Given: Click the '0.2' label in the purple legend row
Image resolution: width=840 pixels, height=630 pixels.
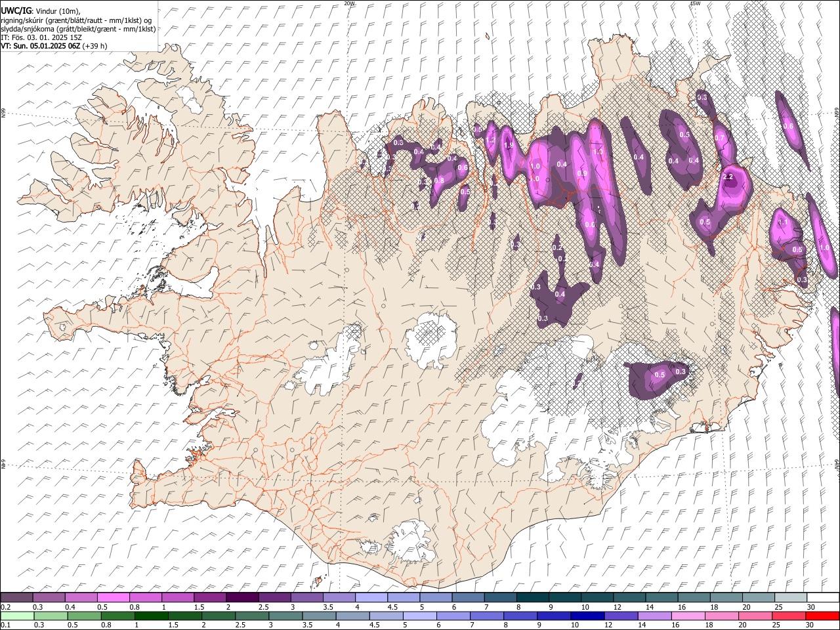Looking at the screenshot, I should tap(5, 607).
